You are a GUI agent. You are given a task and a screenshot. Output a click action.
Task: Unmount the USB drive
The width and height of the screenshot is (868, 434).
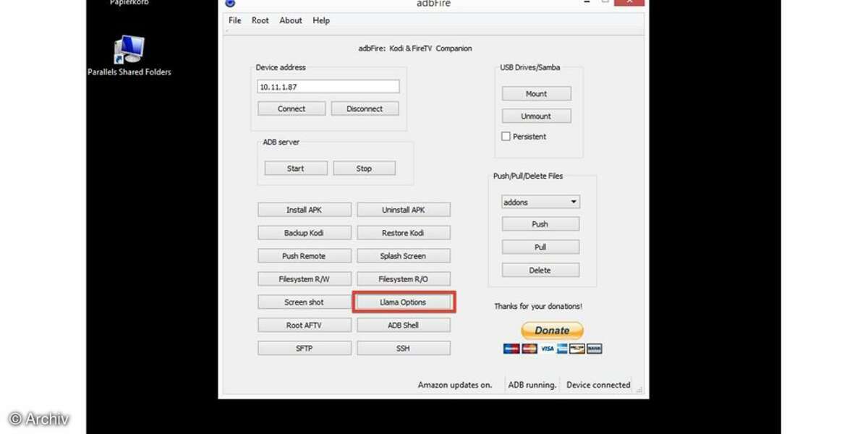click(537, 116)
